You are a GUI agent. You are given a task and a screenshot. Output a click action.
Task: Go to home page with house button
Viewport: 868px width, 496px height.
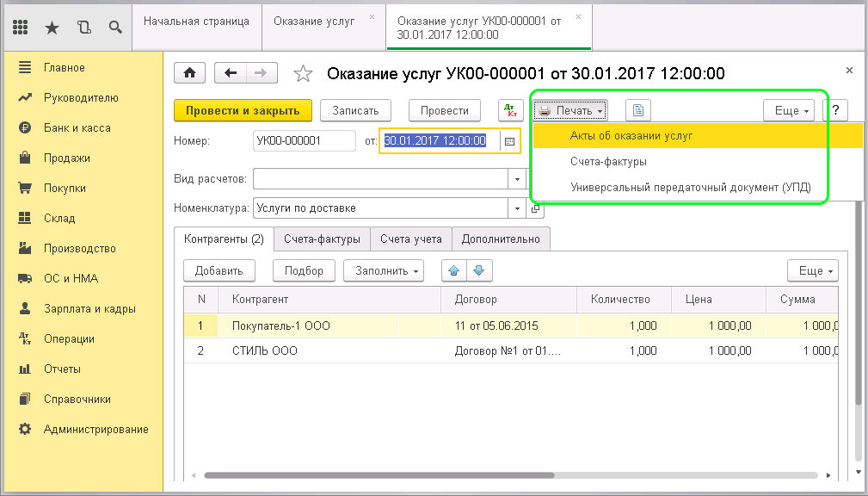(190, 73)
